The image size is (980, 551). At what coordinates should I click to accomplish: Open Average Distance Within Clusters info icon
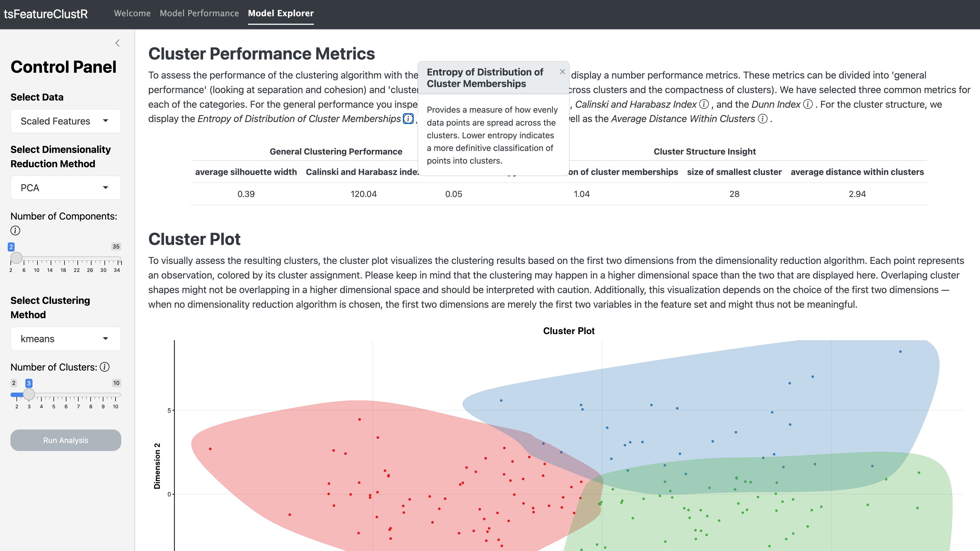(763, 119)
